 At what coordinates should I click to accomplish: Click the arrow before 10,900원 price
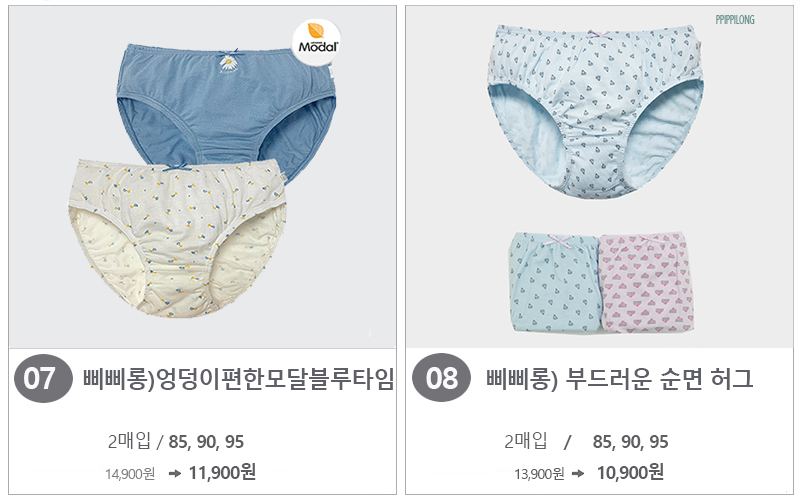tap(578, 473)
